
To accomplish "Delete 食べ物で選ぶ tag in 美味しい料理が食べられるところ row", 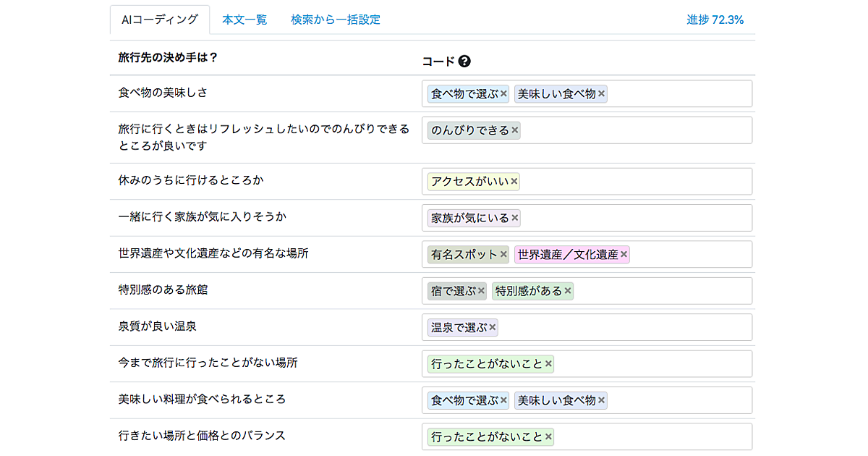I will pyautogui.click(x=503, y=400).
